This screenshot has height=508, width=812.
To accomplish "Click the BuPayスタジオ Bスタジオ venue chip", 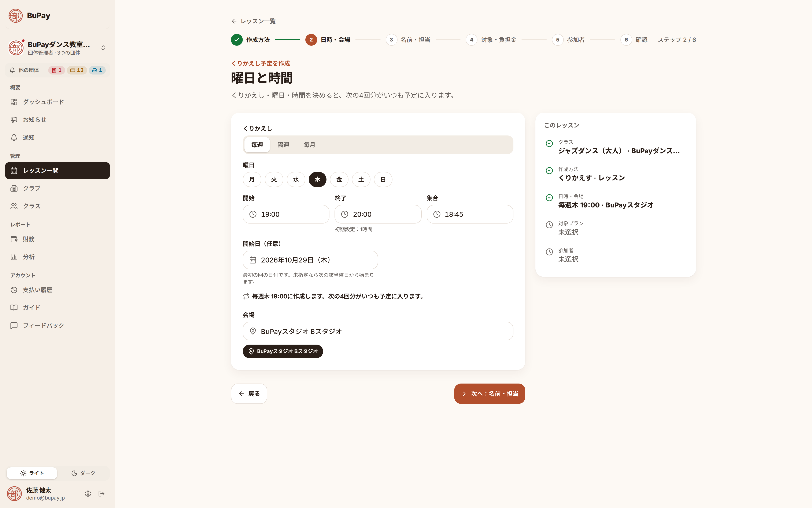I will (283, 351).
